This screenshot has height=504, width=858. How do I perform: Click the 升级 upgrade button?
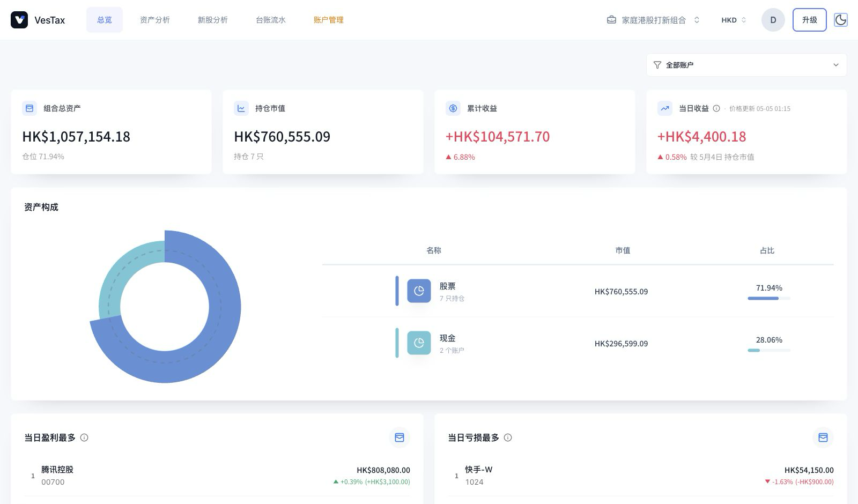click(810, 20)
